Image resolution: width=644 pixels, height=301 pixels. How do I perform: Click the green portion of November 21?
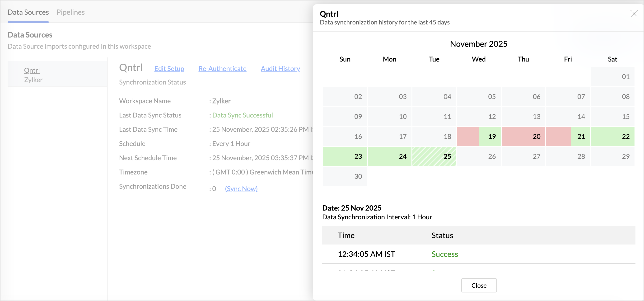coord(580,136)
